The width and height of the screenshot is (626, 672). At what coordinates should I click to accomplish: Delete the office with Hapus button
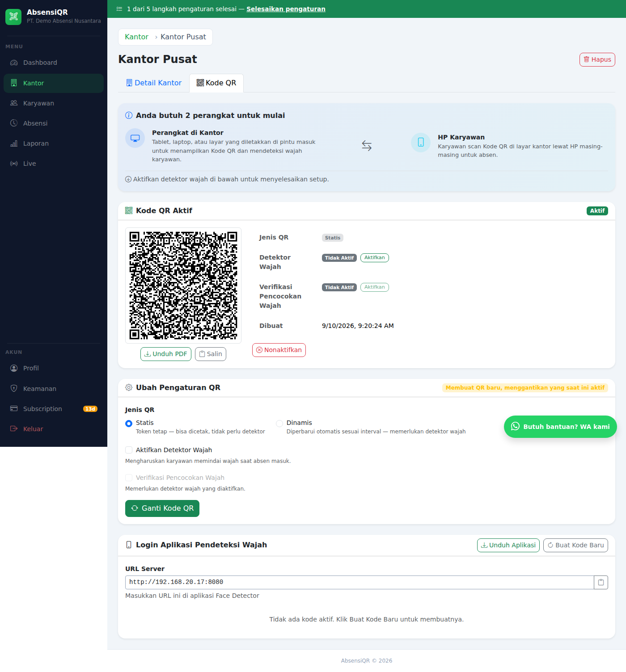pos(597,59)
